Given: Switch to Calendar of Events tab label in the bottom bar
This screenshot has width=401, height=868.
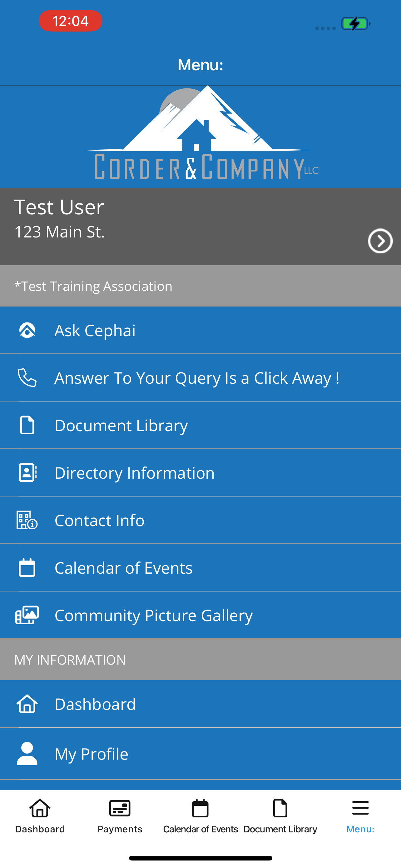Looking at the screenshot, I should point(200,829).
